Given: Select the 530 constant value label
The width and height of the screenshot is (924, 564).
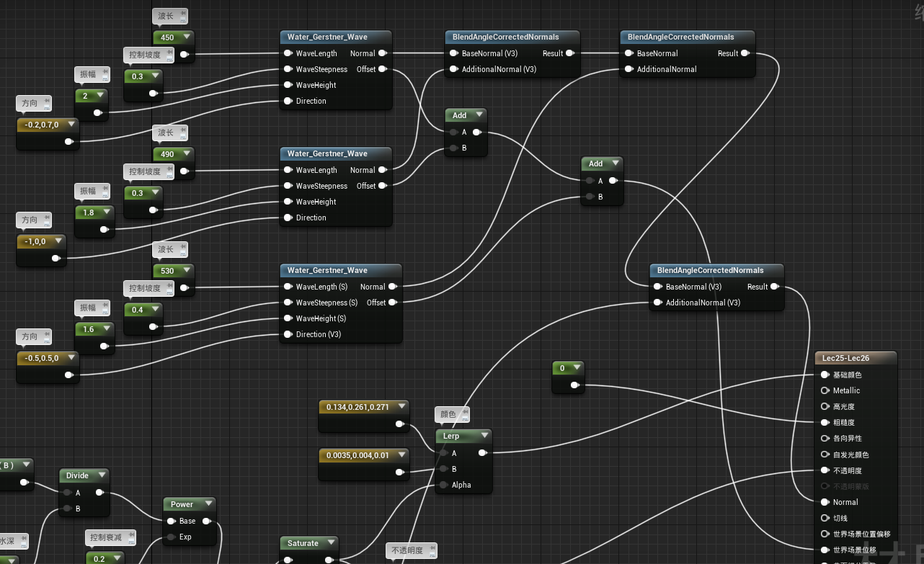Looking at the screenshot, I should coord(167,271).
